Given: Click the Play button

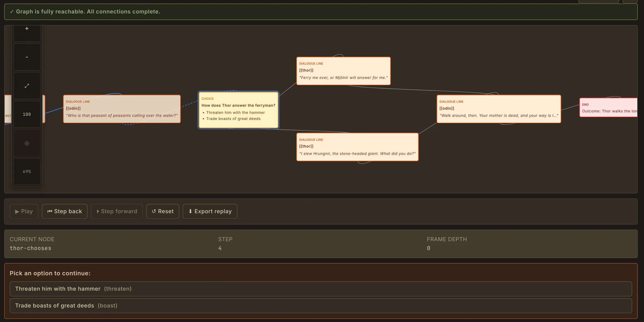Looking at the screenshot, I should tap(24, 211).
